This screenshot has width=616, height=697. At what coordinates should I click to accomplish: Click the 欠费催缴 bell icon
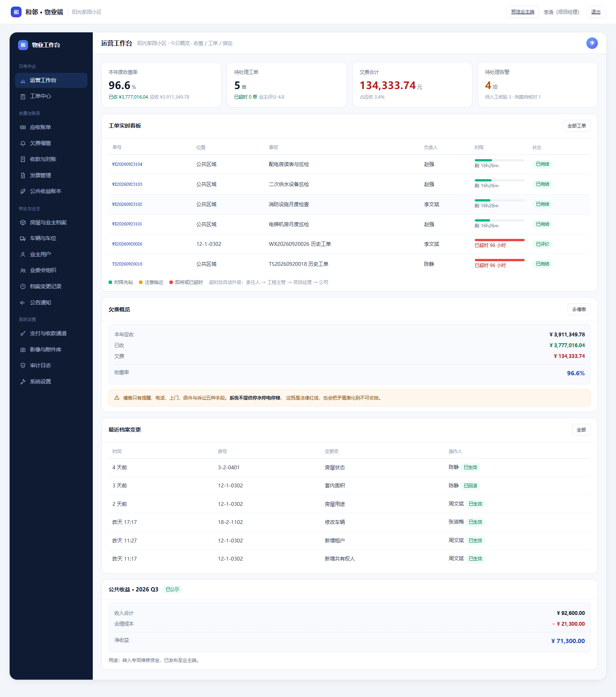pyautogui.click(x=23, y=143)
